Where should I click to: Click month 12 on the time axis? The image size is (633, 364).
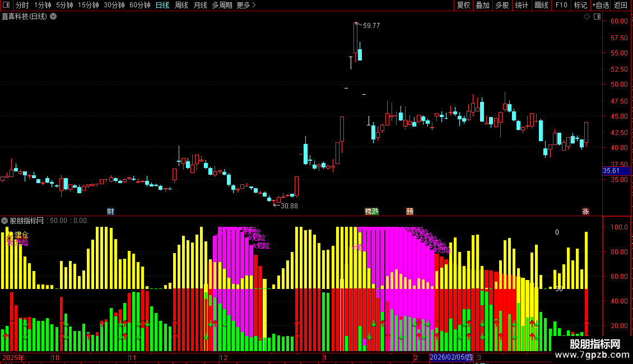click(224, 357)
